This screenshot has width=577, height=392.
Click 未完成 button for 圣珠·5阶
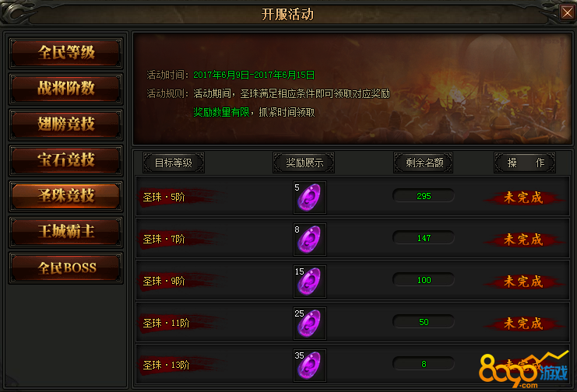click(523, 198)
